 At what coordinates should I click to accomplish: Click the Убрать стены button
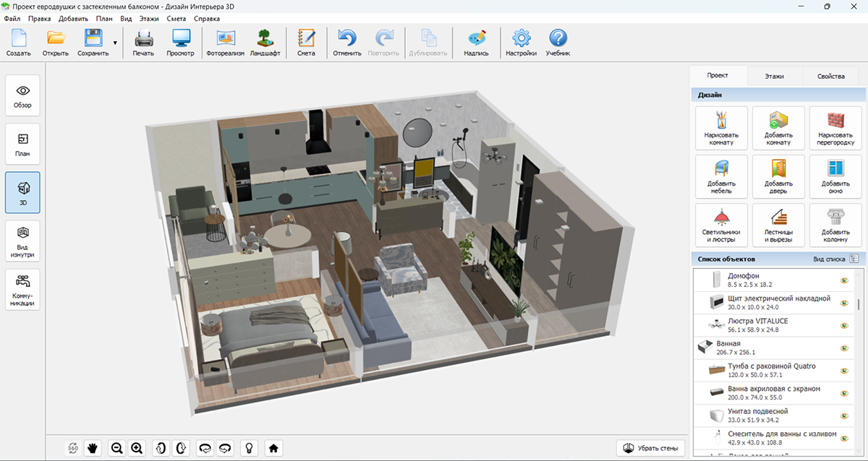(x=650, y=448)
